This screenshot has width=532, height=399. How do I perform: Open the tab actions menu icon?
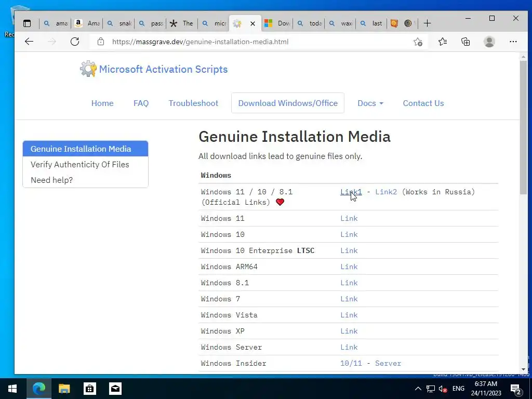pos(27,23)
